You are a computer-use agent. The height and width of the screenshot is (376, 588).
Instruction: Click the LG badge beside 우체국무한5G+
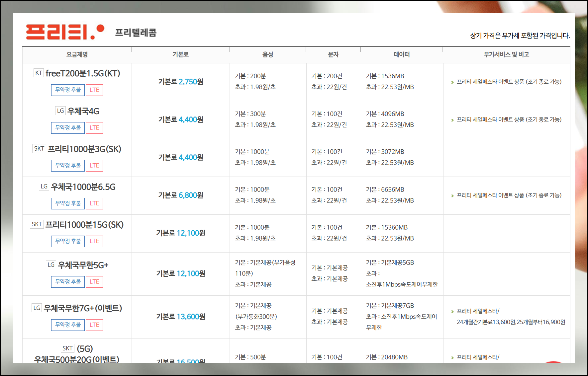(51, 265)
